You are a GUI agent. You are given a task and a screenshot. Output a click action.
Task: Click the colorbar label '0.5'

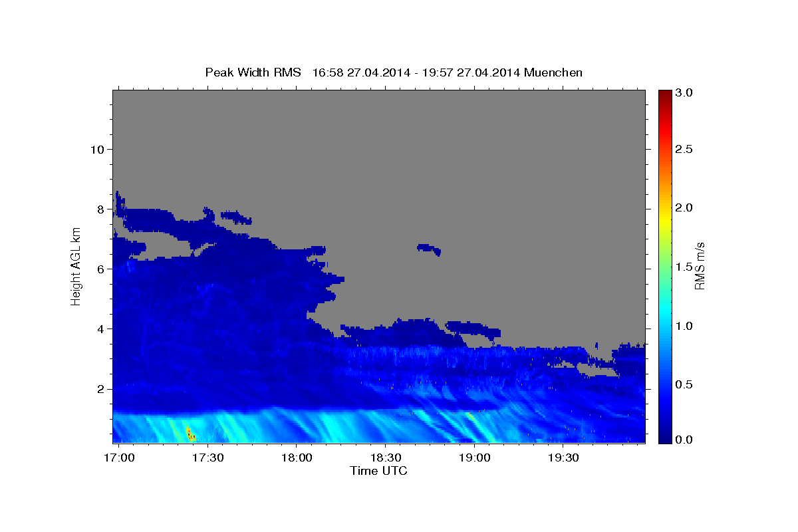[x=684, y=385]
